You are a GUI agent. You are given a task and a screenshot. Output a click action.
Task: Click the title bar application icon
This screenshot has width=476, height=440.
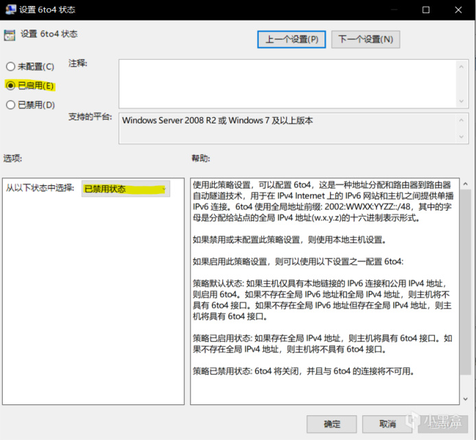coord(10,9)
